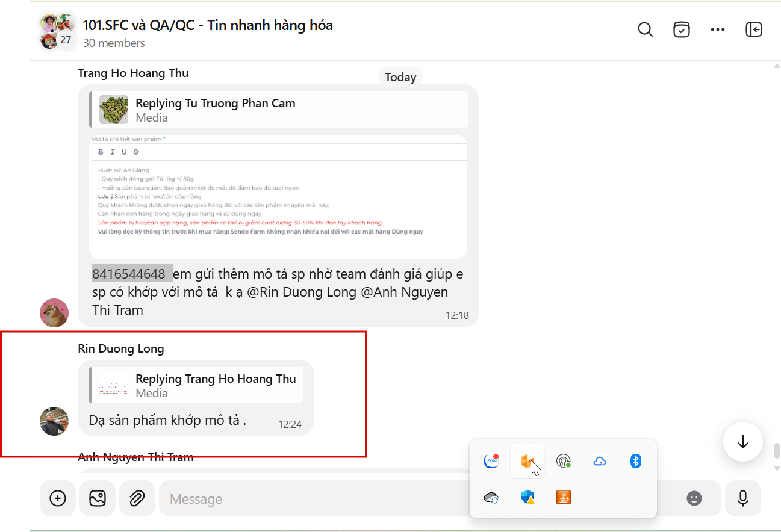Open the product description screenshot image

278,197
